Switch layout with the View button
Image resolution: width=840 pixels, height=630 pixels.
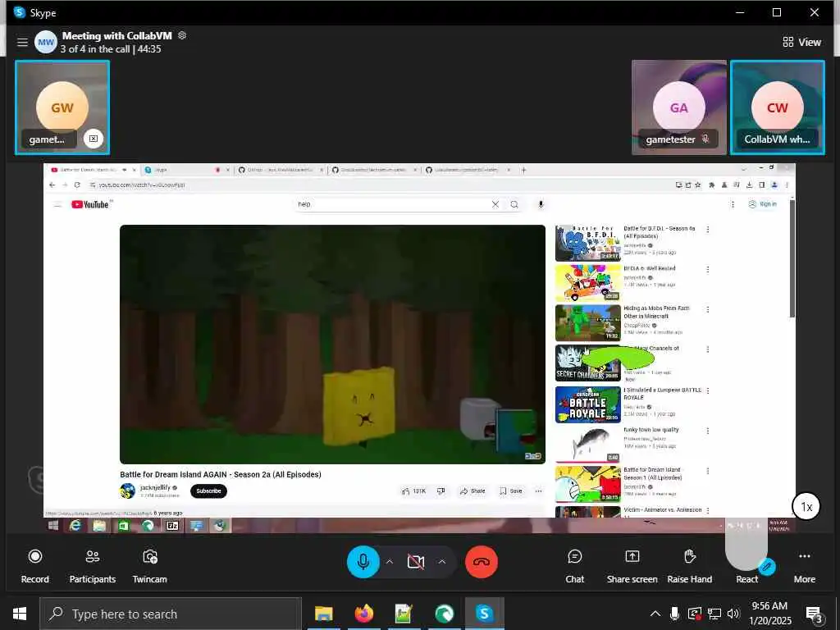pos(801,42)
